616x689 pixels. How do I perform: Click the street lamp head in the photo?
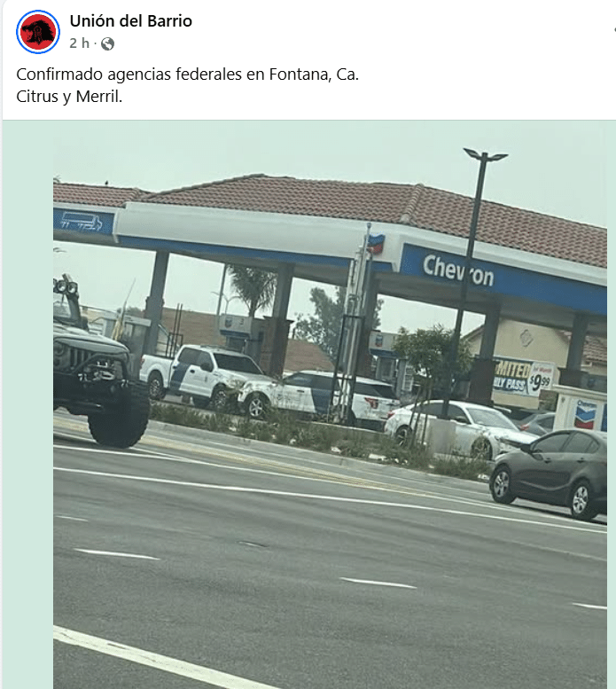485,154
